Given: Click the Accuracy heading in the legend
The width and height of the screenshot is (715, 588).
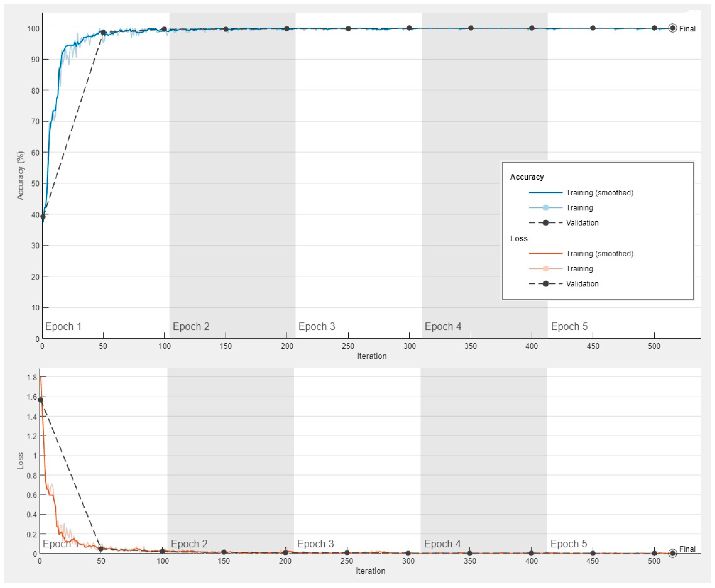Looking at the screenshot, I should 527,177.
